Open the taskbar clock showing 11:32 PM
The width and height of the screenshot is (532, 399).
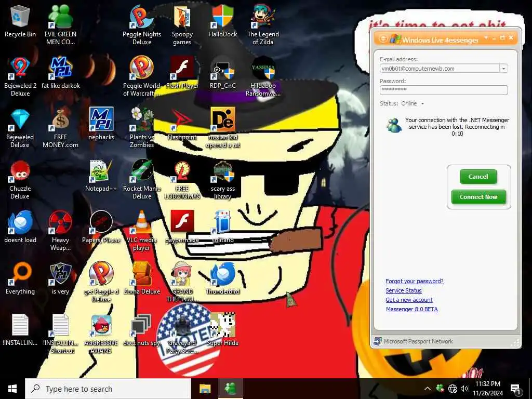[x=487, y=389]
